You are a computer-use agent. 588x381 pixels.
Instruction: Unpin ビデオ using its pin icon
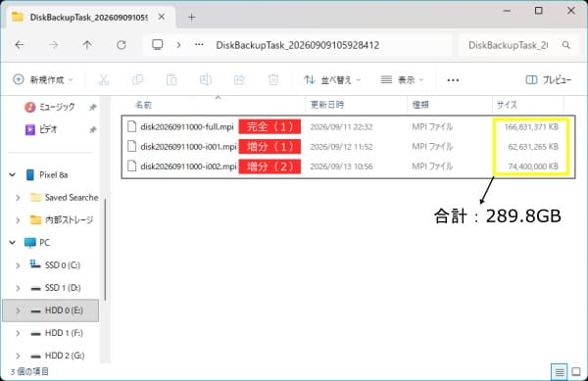[93, 130]
